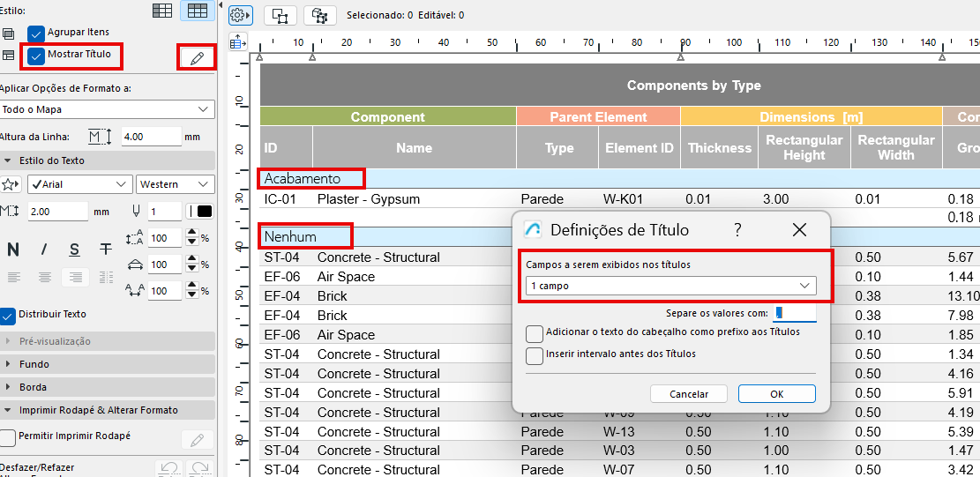980x477 pixels.
Task: Open title settings with the pencil icon
Action: (x=197, y=58)
